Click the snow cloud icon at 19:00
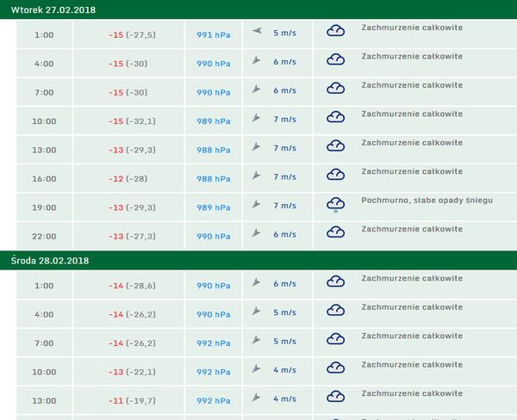Viewport: 517px width, 420px height. point(335,205)
